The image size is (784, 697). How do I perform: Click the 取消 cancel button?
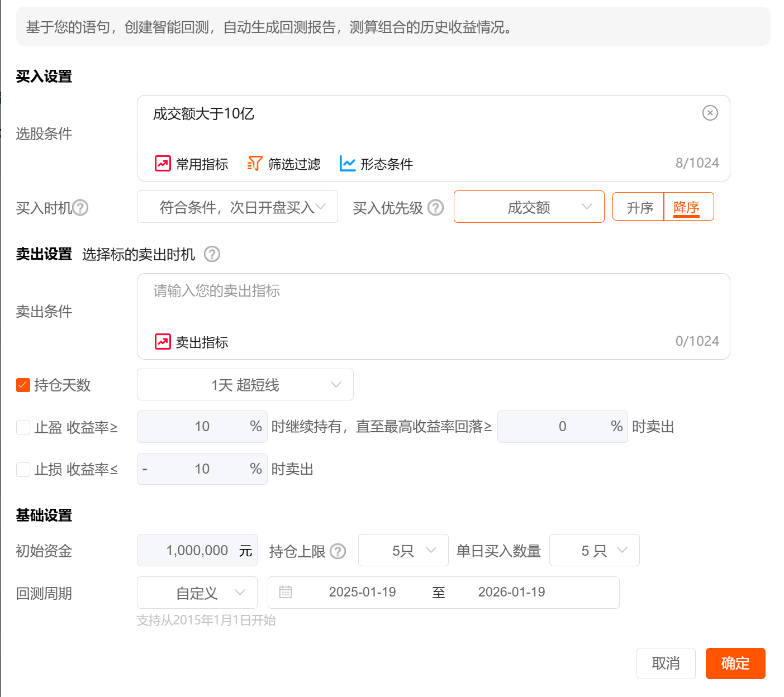(666, 663)
